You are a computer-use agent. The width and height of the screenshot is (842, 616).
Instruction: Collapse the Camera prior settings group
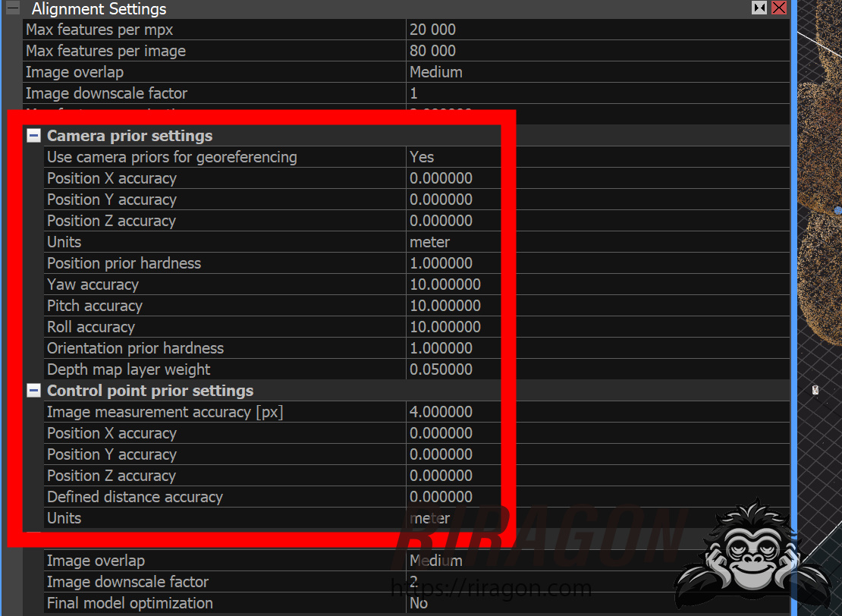click(34, 136)
